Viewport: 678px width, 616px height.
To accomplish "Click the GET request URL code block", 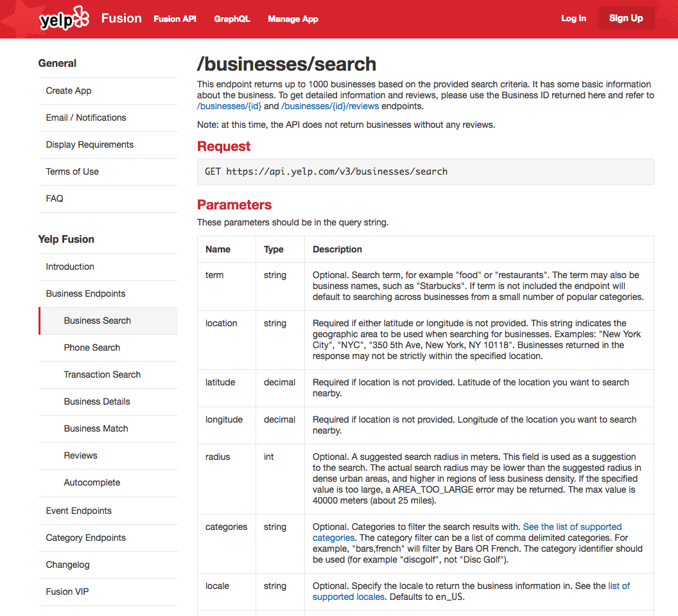I will tap(426, 172).
